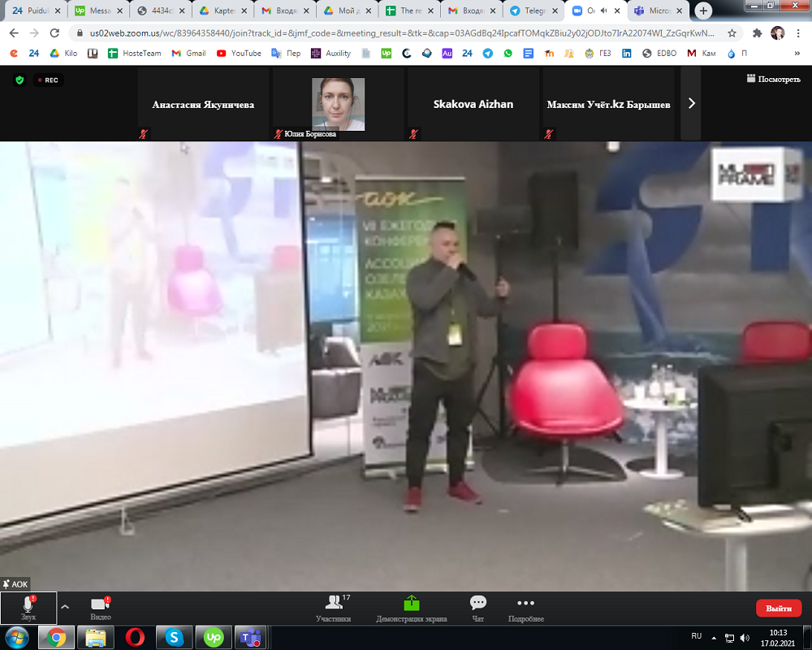Open the Подробнее more options menu
Image resolution: width=812 pixels, height=650 pixels.
[525, 608]
